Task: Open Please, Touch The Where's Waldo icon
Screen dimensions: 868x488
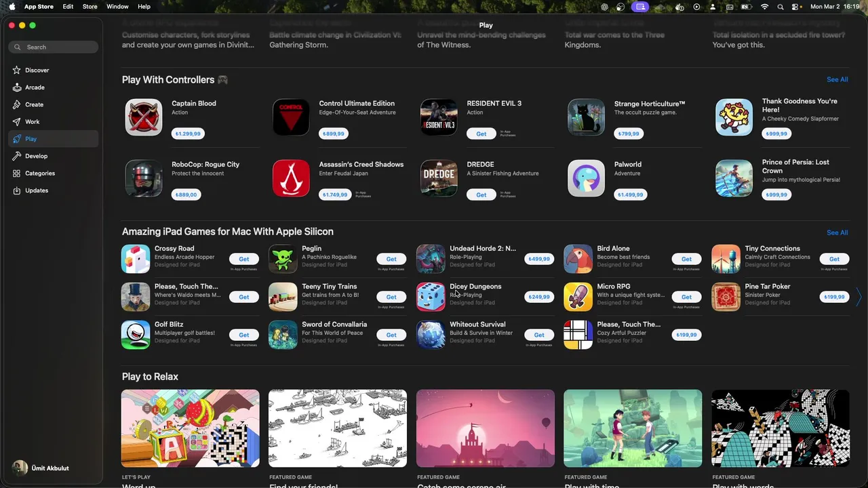Action: click(x=136, y=297)
